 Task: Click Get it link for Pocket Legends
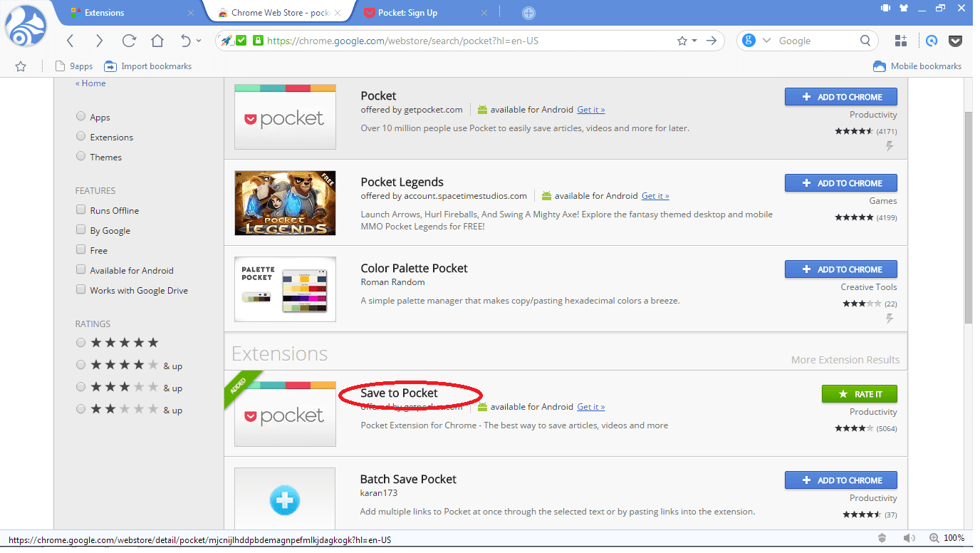pos(655,196)
